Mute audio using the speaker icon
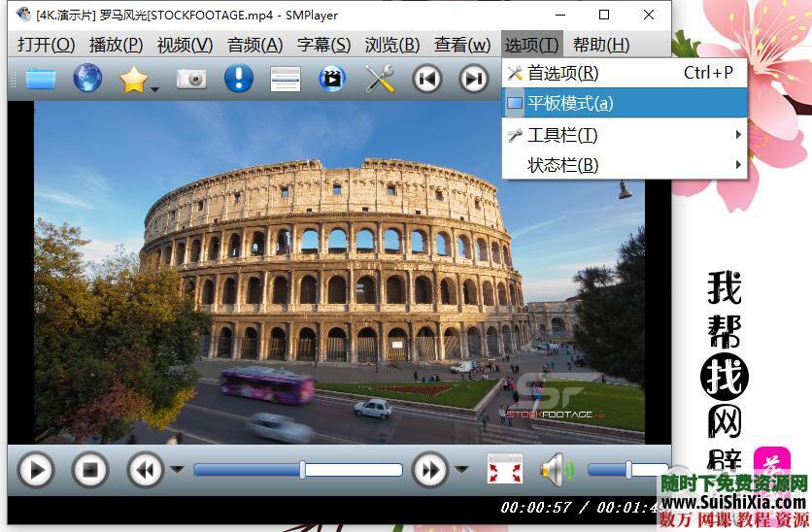The height and width of the screenshot is (532, 812). pyautogui.click(x=555, y=471)
